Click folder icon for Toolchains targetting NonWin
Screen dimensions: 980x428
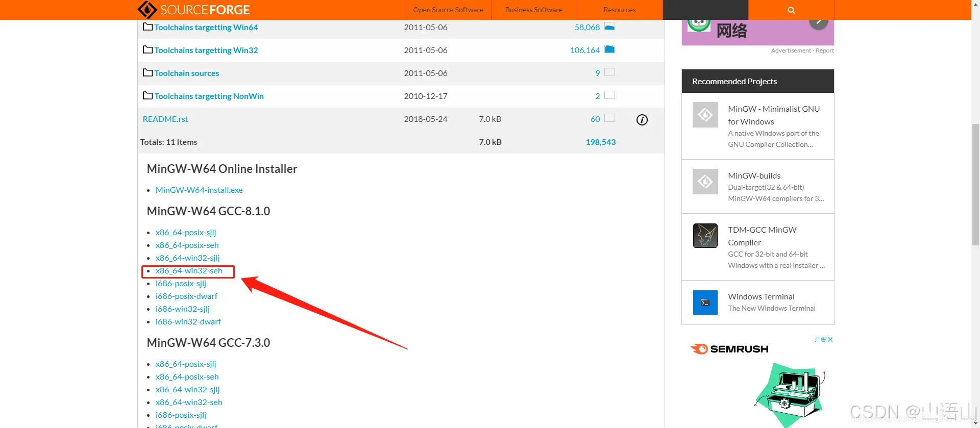(148, 95)
